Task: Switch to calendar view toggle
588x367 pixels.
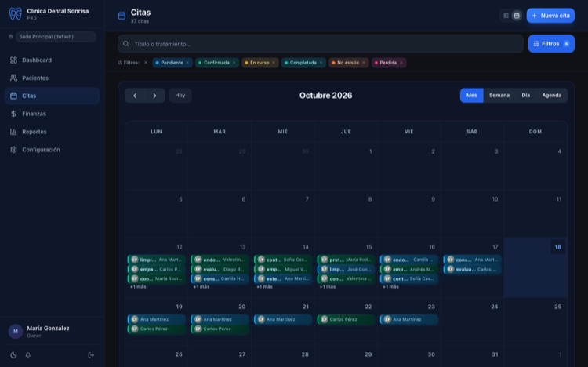Action: click(517, 16)
